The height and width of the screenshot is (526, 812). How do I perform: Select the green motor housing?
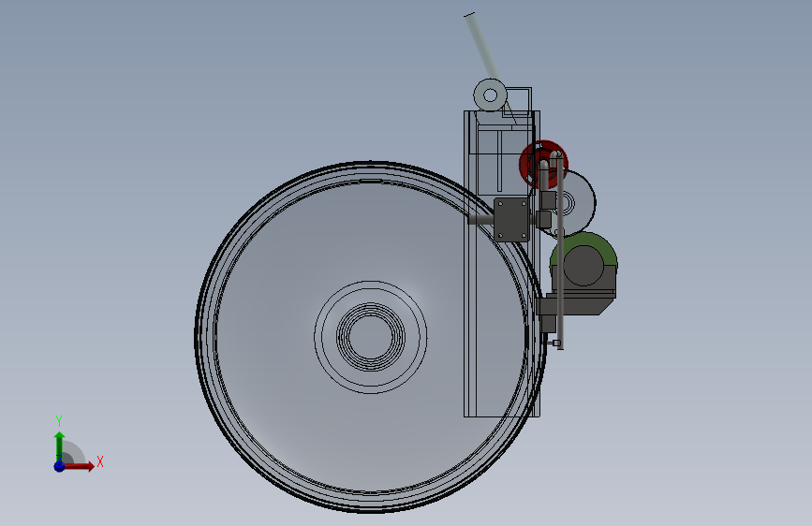(583, 259)
